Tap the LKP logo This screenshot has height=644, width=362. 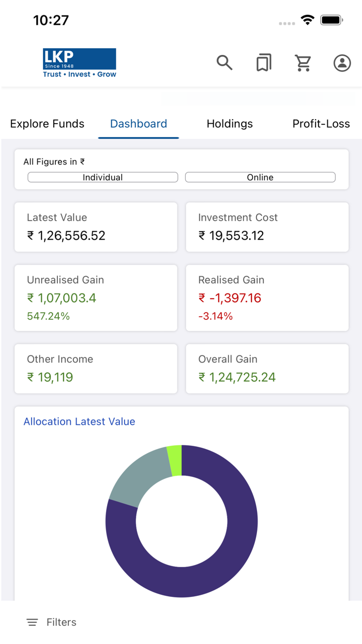click(x=80, y=63)
